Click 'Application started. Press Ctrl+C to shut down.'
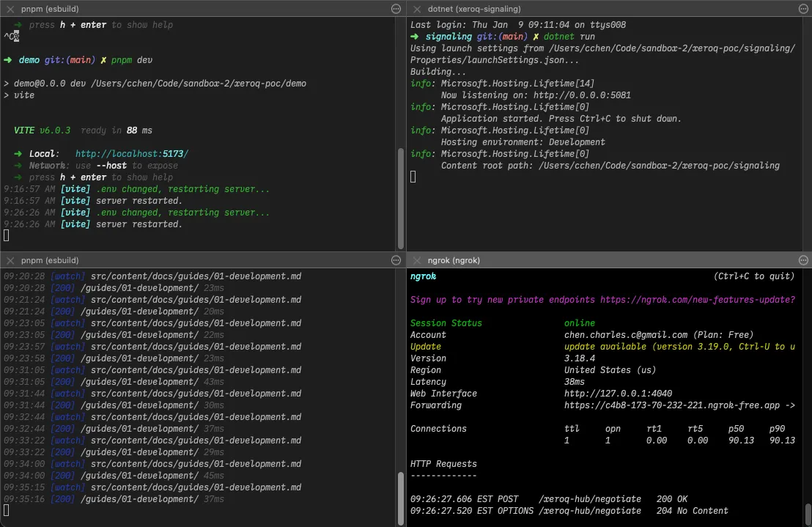Viewport: 812px width, 527px height. [x=561, y=119]
